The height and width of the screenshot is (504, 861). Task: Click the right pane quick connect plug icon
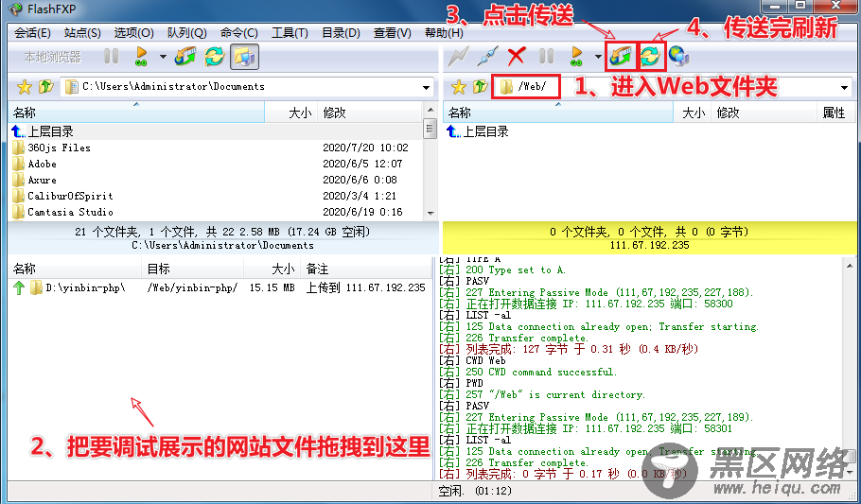pyautogui.click(x=487, y=56)
